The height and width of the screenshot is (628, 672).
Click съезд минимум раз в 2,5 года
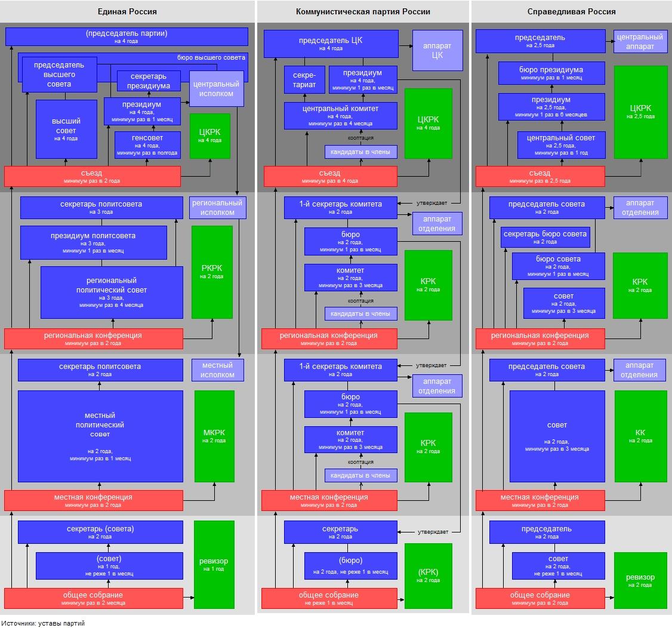coord(540,176)
